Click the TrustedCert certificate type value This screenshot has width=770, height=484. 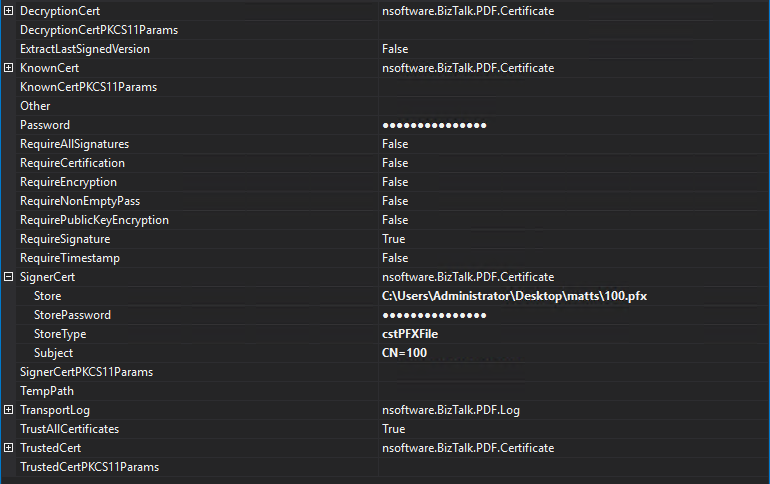tap(468, 448)
